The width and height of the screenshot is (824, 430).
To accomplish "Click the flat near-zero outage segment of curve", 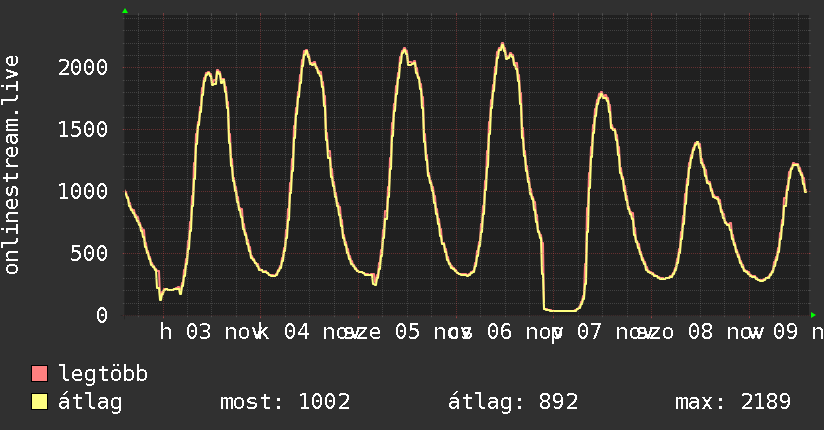I will coord(562,310).
